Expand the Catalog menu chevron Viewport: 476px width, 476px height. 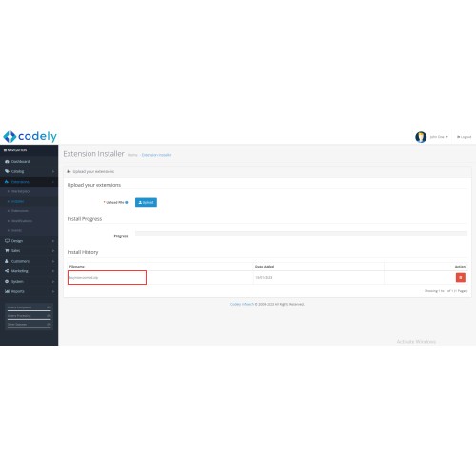pos(53,171)
